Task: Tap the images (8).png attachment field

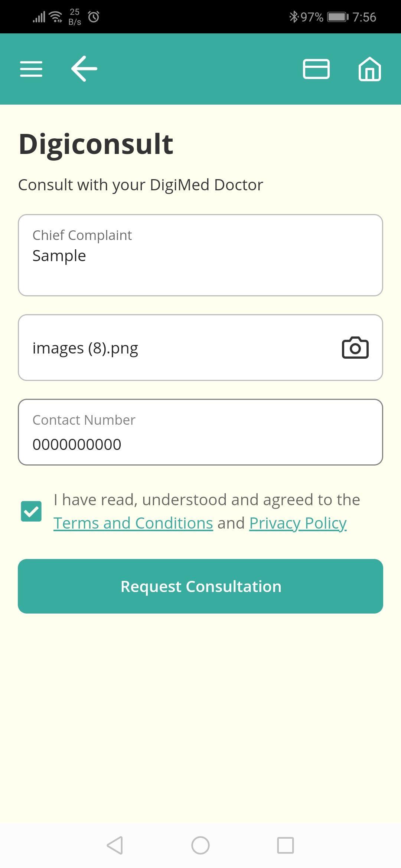Action: [x=178, y=348]
